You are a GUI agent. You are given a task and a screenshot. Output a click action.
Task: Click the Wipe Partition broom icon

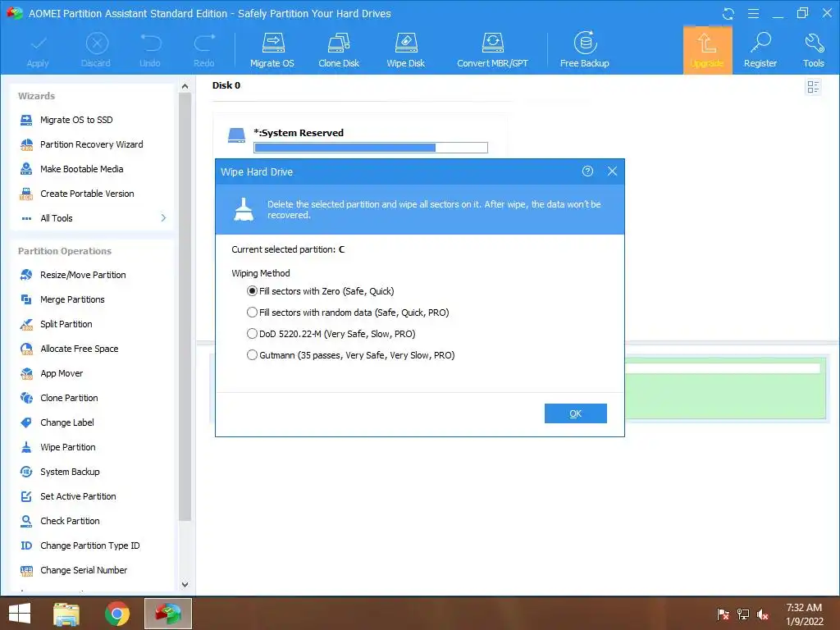pos(26,447)
